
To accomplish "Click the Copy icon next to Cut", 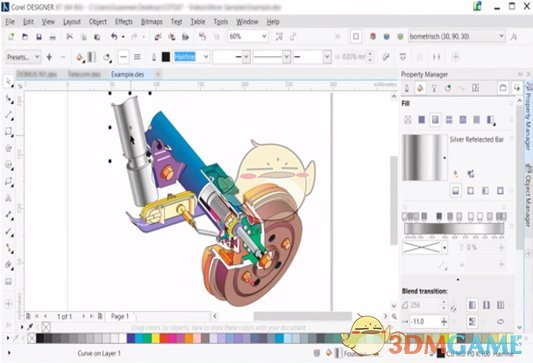I will coord(84,37).
